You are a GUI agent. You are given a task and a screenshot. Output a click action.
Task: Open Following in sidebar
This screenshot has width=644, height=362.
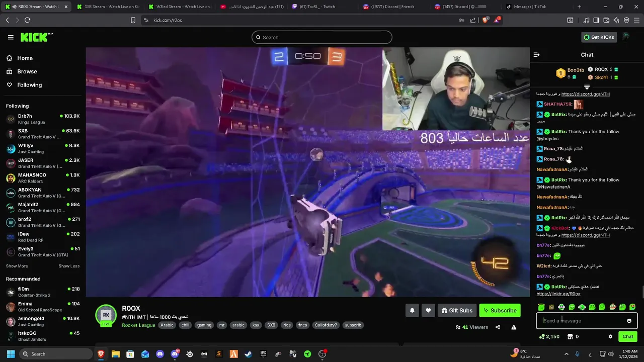[x=24, y=85]
